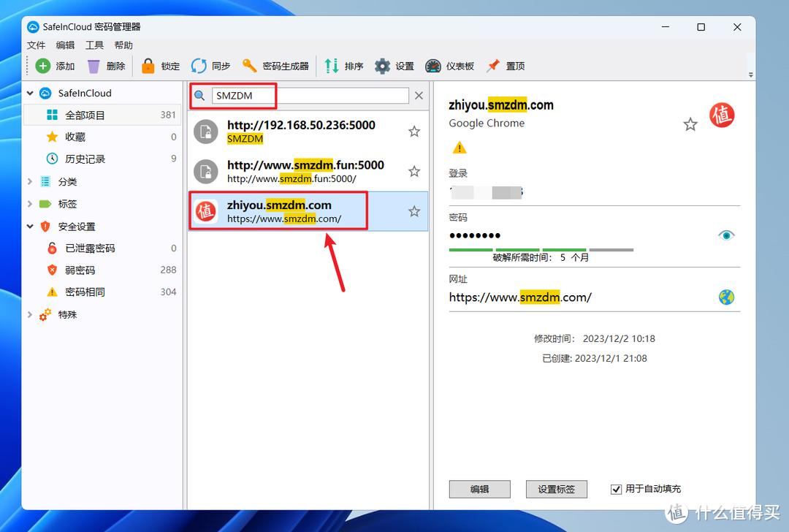
Task: Expand the 标签 tags tree node
Action: (30, 204)
